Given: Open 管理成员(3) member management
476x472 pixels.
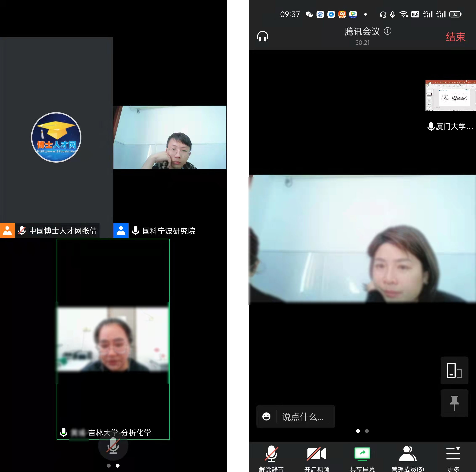Looking at the screenshot, I should coord(408,459).
